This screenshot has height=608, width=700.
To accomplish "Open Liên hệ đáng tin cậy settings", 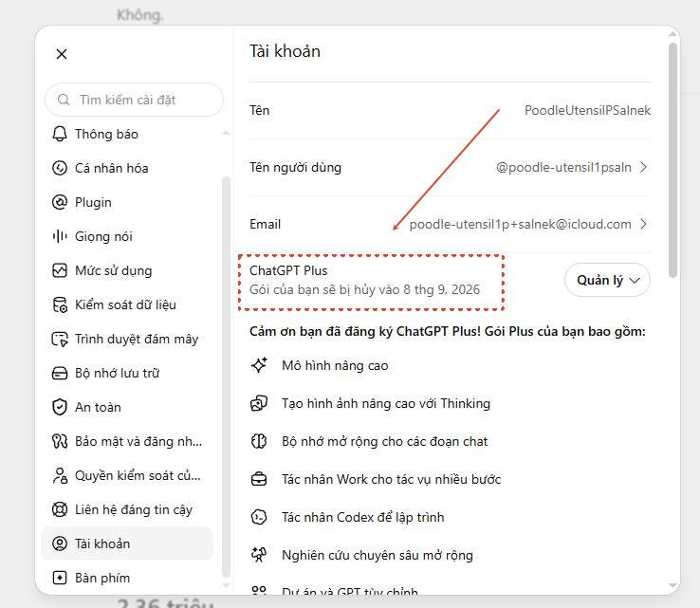I will (127, 509).
